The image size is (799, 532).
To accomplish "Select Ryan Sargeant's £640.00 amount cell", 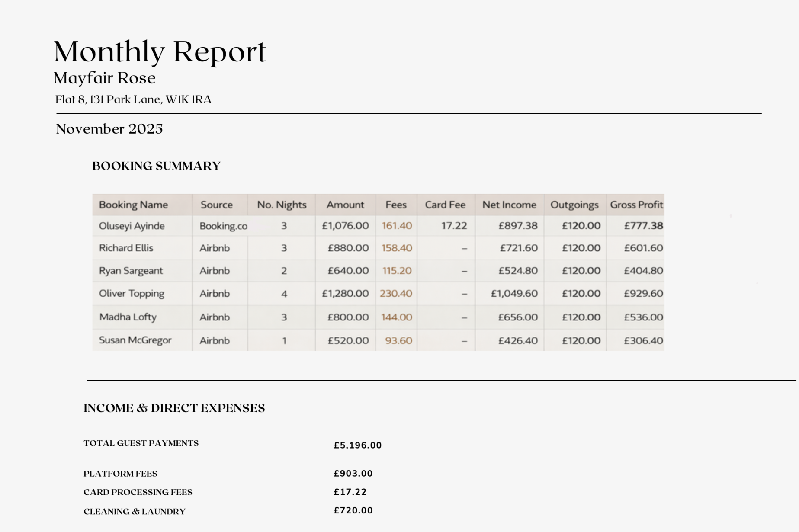I will click(x=348, y=271).
